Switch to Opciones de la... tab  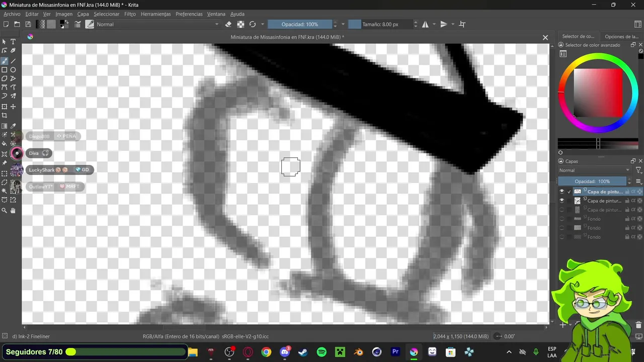coord(621,36)
